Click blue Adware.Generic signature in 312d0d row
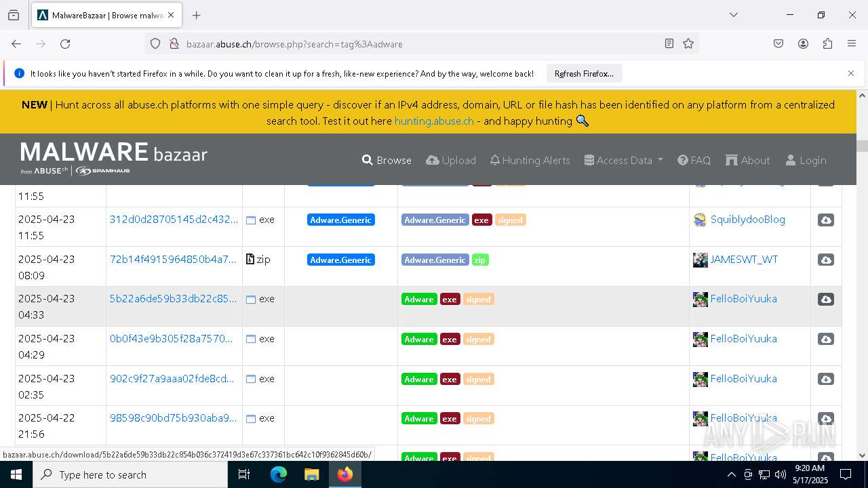The height and width of the screenshot is (488, 868). 340,220
